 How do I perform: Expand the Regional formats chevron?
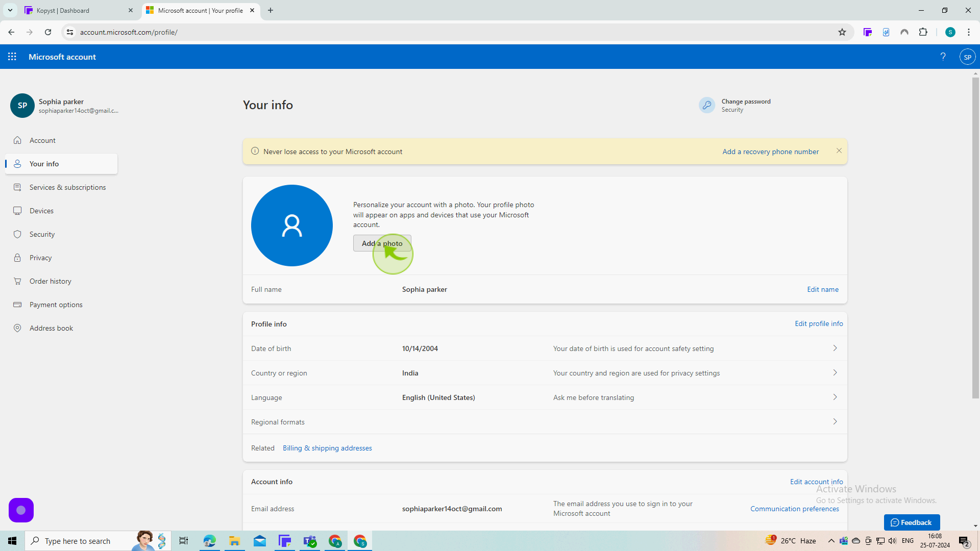(x=835, y=421)
